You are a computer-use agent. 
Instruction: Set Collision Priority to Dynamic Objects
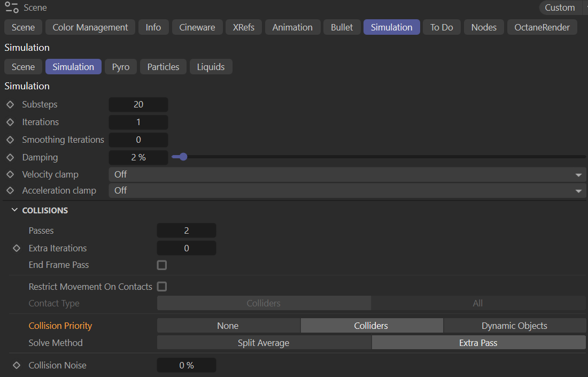(x=514, y=326)
